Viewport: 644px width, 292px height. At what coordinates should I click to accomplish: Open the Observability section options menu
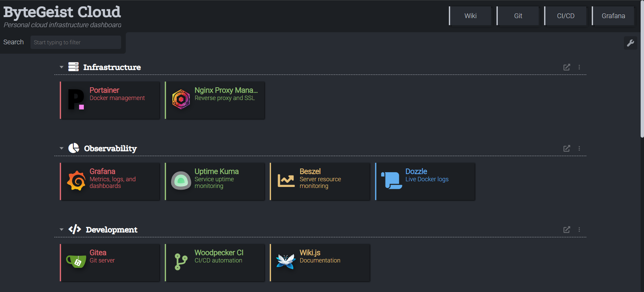[579, 148]
